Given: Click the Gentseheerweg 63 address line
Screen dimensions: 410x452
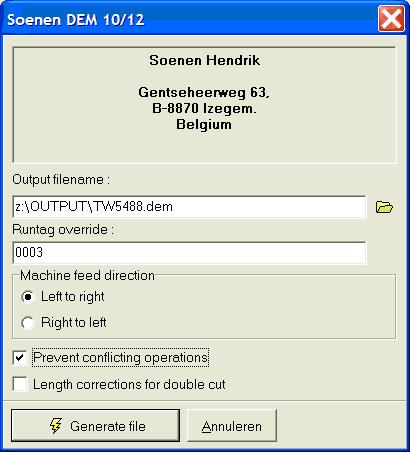Looking at the screenshot, I should click(204, 92).
